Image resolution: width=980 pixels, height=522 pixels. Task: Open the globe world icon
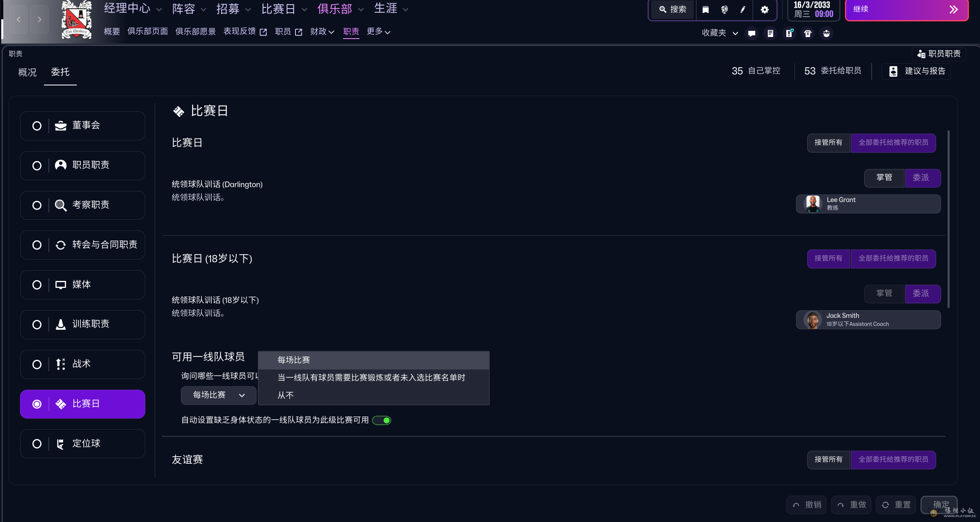click(724, 9)
